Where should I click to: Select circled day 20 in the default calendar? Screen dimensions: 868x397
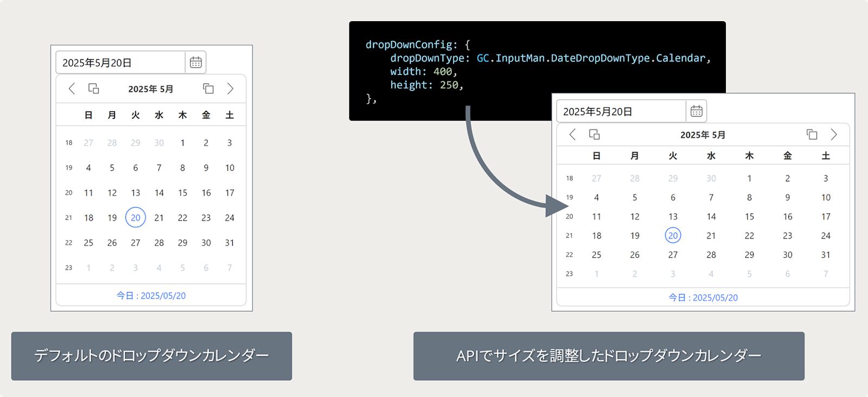coord(136,218)
